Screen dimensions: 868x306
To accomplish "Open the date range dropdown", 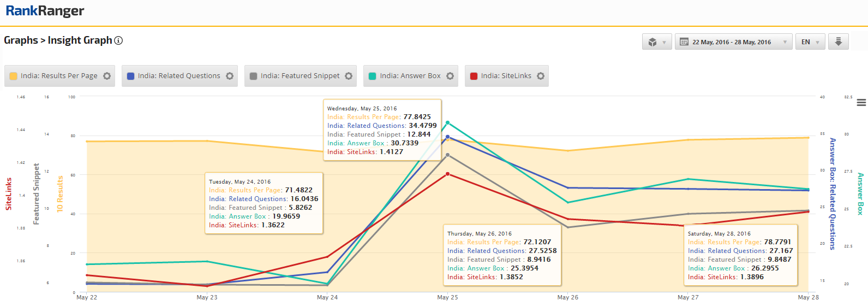I will tap(733, 42).
